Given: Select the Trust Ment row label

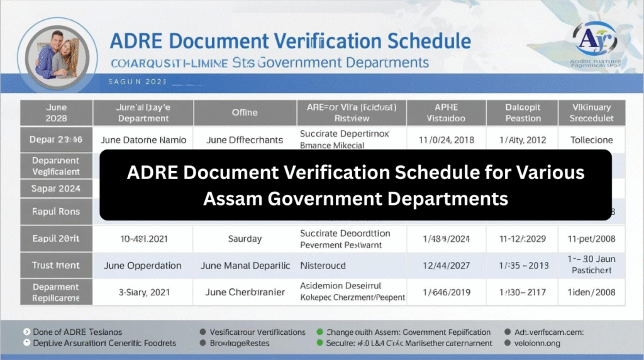Looking at the screenshot, I should coord(56,265).
